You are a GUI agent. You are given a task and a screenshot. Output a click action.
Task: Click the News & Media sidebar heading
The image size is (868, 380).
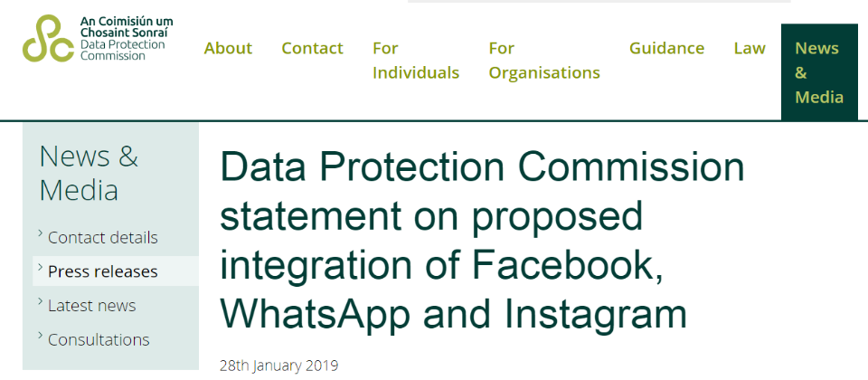coord(89,173)
